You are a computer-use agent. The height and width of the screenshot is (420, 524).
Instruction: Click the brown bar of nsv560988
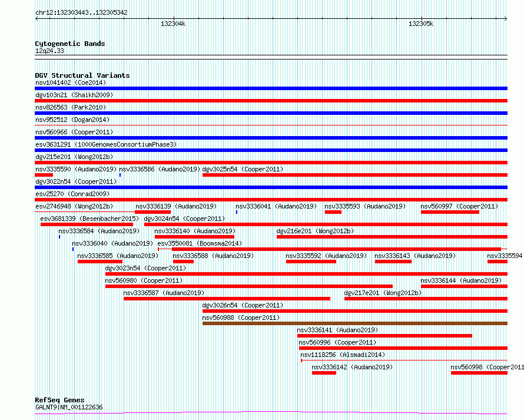click(355, 323)
